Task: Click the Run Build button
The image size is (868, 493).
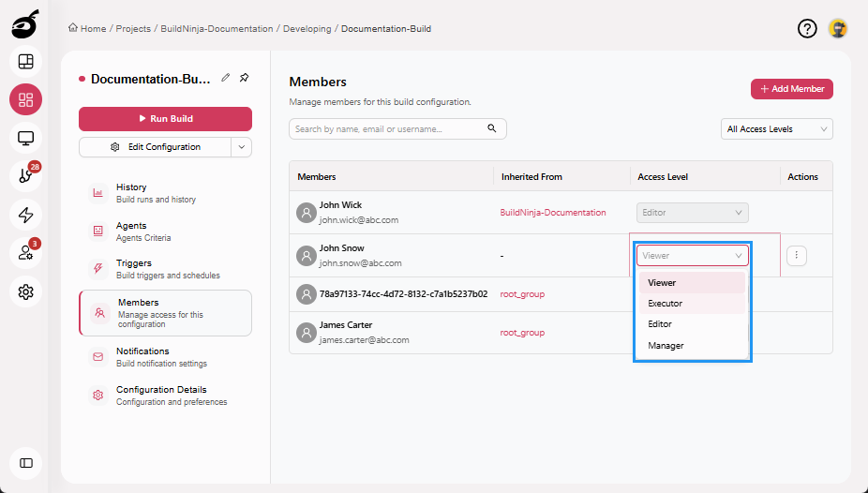Action: point(166,118)
